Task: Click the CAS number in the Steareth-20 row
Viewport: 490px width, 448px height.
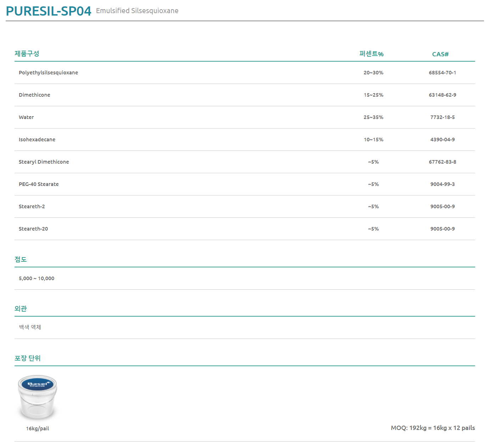Action: 443,229
